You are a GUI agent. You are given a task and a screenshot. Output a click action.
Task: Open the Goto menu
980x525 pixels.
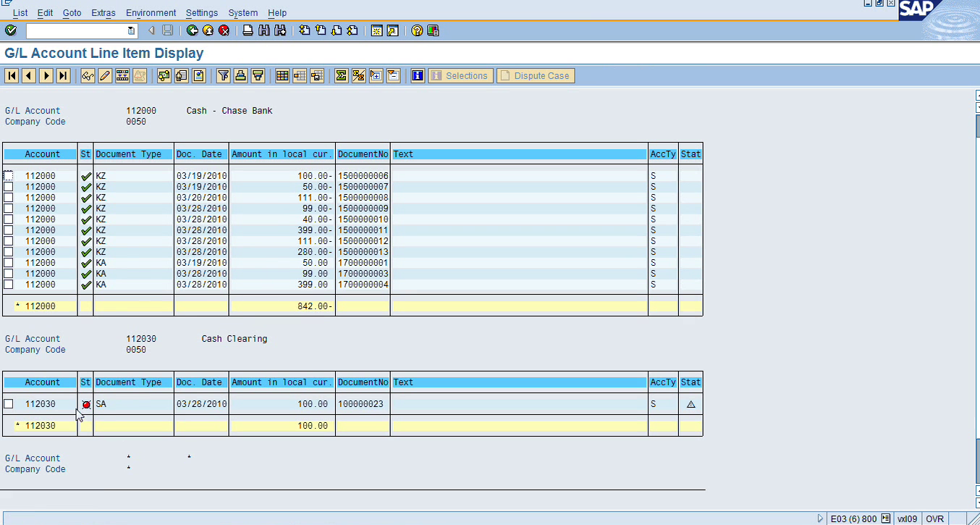pos(72,13)
